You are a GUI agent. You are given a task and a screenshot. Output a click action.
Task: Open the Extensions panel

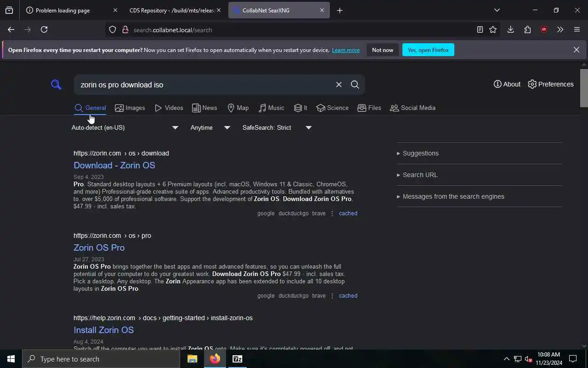click(527, 29)
